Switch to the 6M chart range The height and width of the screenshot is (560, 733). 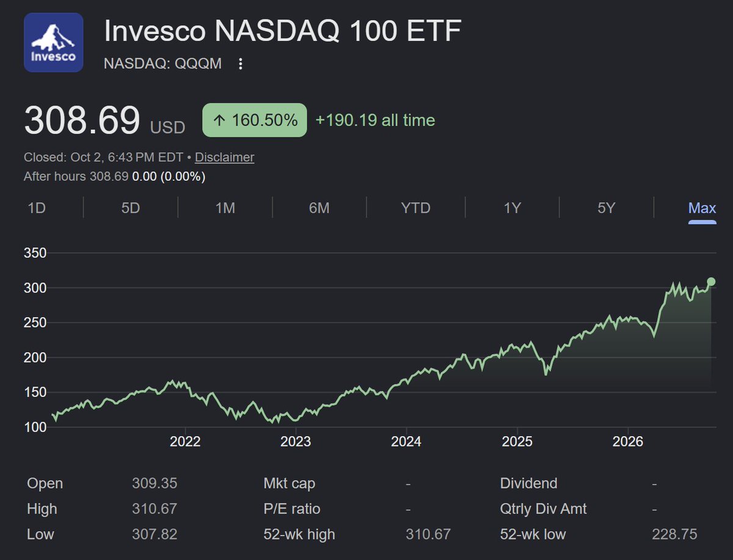[319, 208]
